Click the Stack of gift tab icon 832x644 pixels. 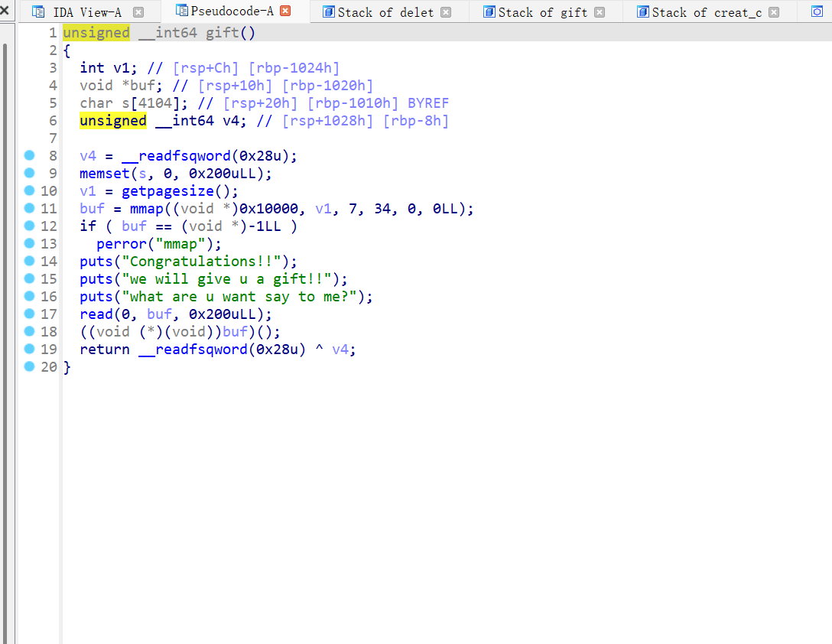pyautogui.click(x=489, y=11)
